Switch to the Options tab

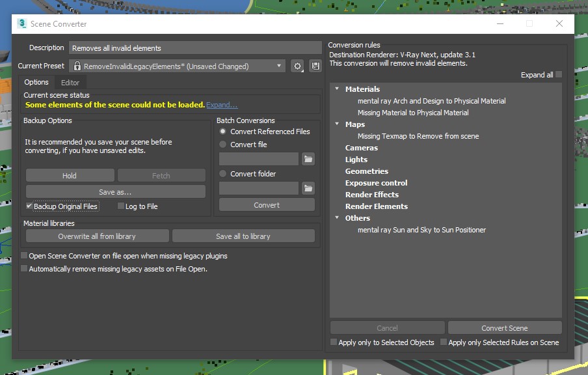(36, 82)
